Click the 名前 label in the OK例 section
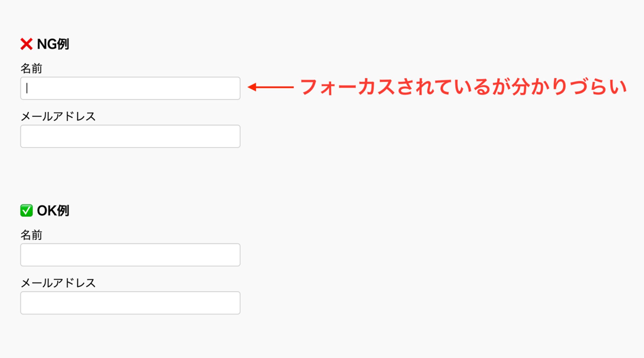Viewport: 644px width, 358px height. click(31, 235)
